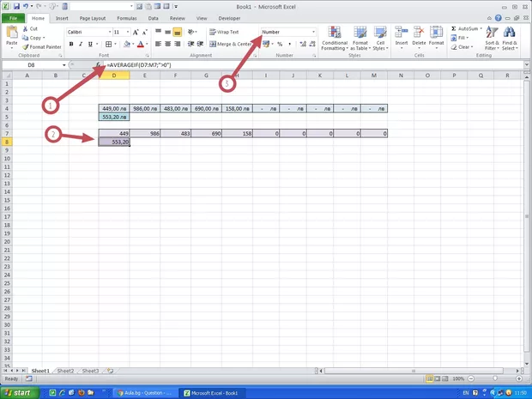Click the Windows Start button
Screen dimensions: 532x399
click(x=19, y=393)
